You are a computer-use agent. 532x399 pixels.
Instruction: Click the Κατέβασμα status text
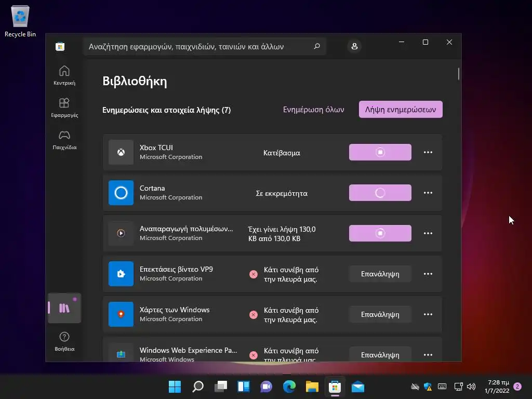tap(282, 153)
